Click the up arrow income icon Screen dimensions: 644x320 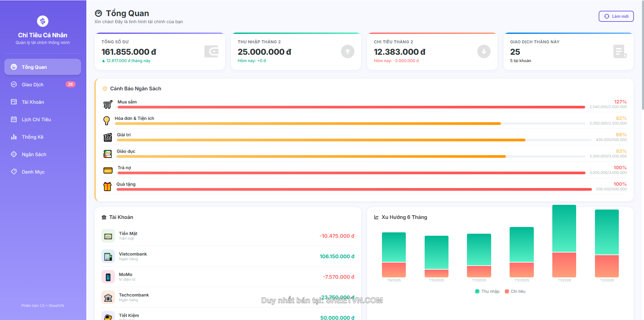point(347,51)
